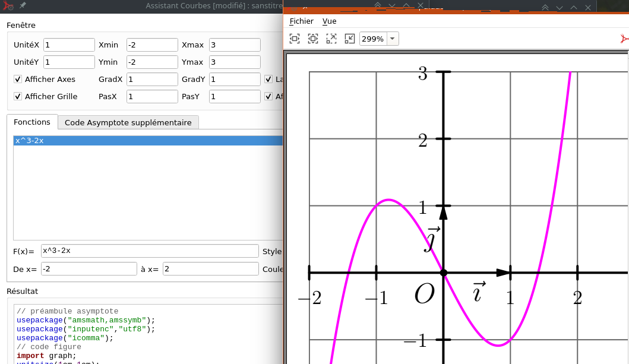
Task: Click the red PDF icon at viewer toolbar right
Action: (x=624, y=39)
